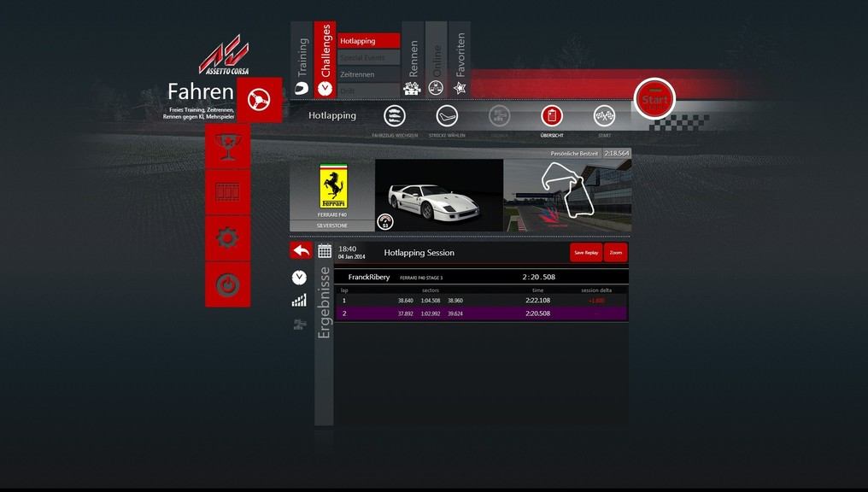Image resolution: width=868 pixels, height=492 pixels.
Task: Click the white Ferrari F40 preview image
Action: point(439,196)
